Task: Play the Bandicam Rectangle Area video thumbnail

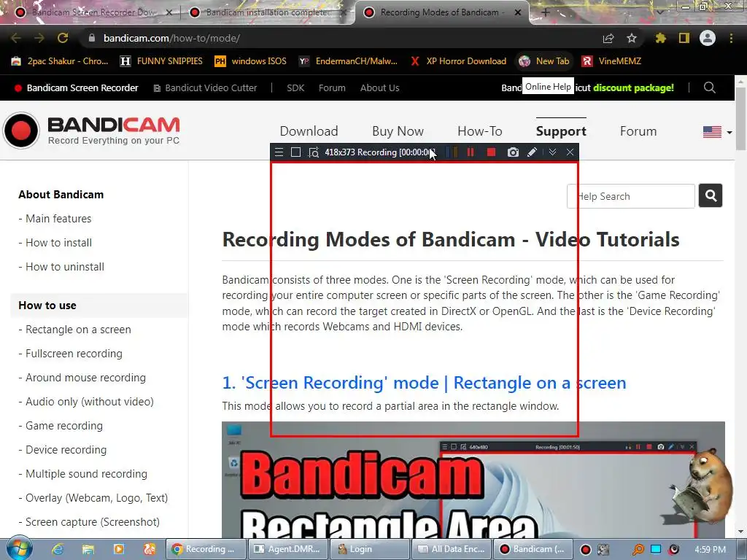Action: (x=473, y=480)
